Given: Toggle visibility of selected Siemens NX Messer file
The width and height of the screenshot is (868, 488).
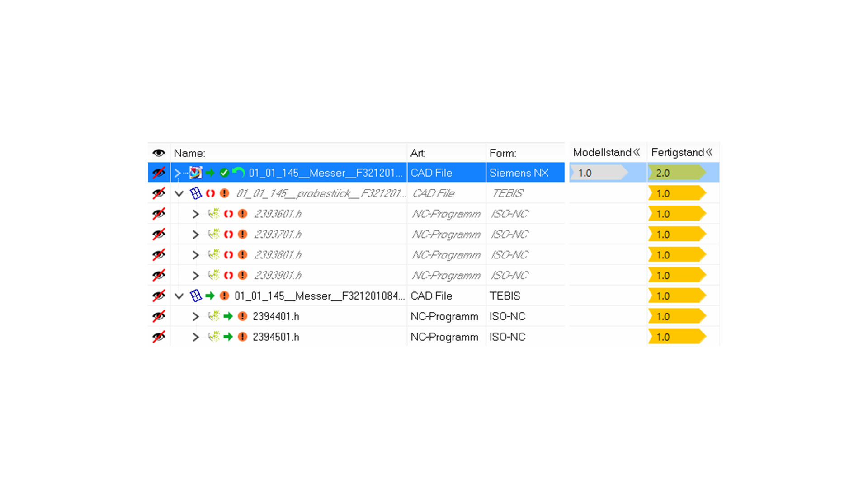Looking at the screenshot, I should click(159, 173).
